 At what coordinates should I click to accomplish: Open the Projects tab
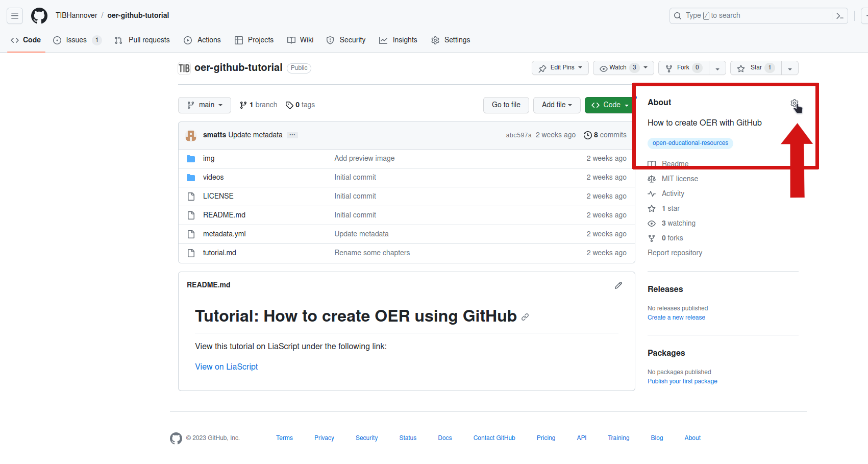tap(254, 40)
